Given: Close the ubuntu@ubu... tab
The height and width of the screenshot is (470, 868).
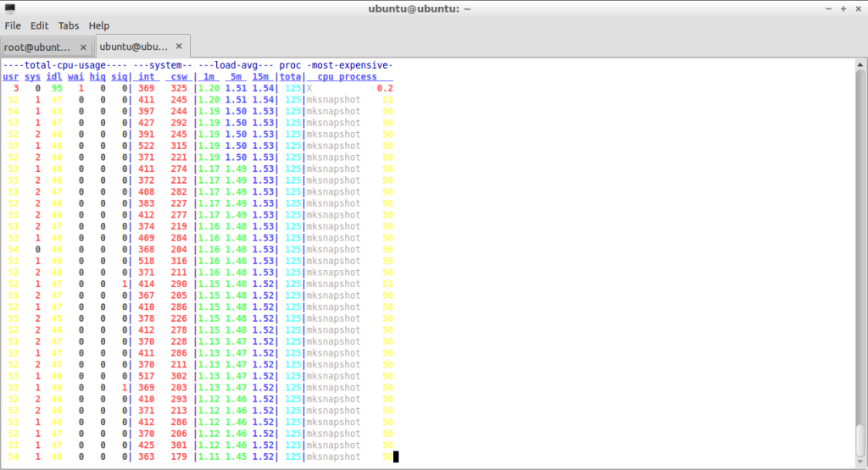Looking at the screenshot, I should (179, 47).
